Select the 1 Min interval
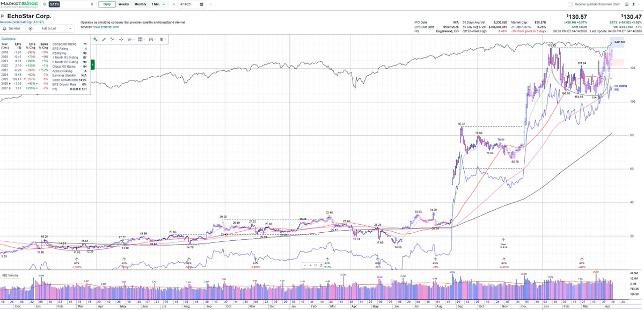The image size is (644, 310). pos(155,4)
